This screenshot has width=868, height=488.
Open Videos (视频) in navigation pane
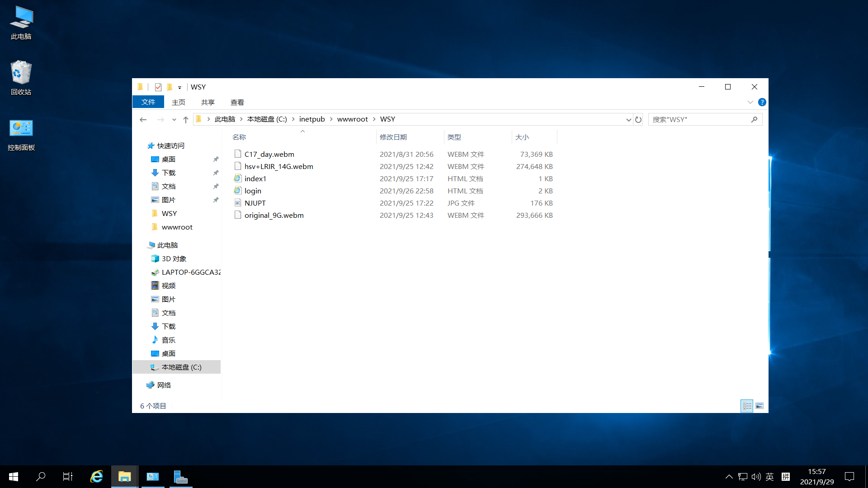[169, 286]
